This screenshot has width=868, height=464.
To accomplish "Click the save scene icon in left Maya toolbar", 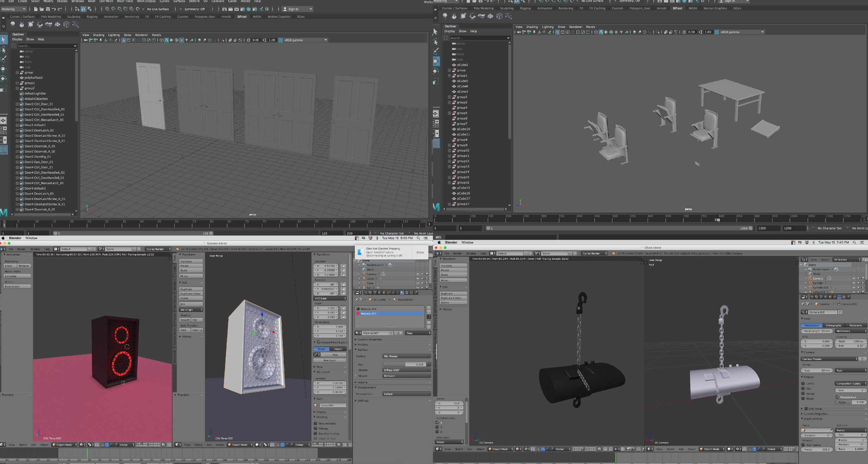I will click(x=47, y=9).
